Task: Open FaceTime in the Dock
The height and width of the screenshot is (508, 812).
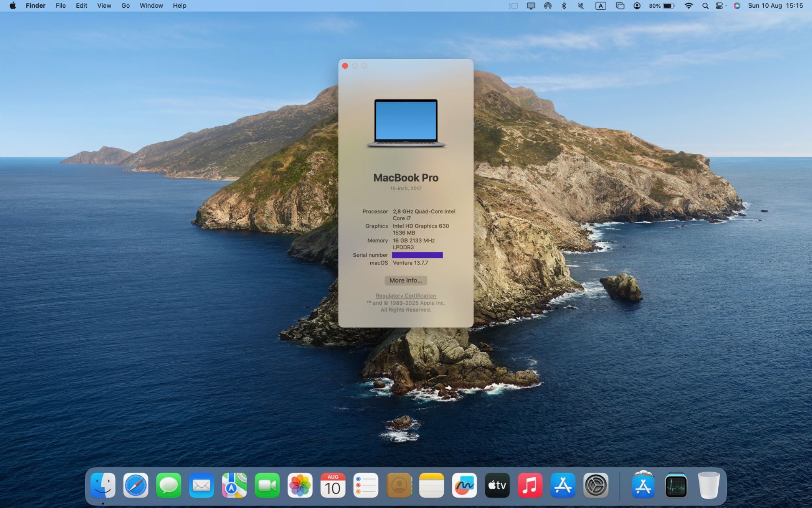Action: click(267, 485)
